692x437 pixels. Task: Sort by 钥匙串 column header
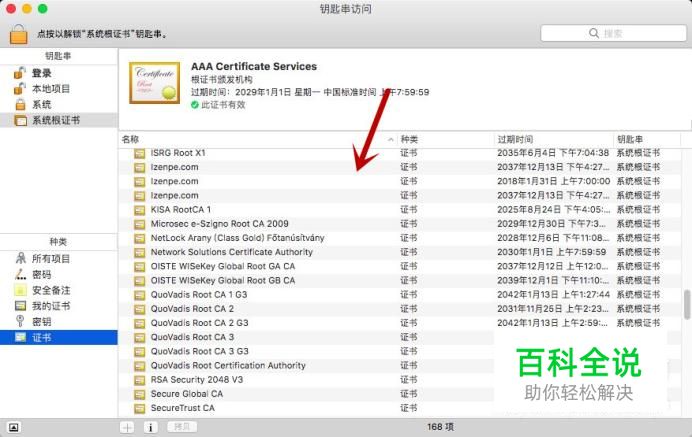pyautogui.click(x=647, y=139)
